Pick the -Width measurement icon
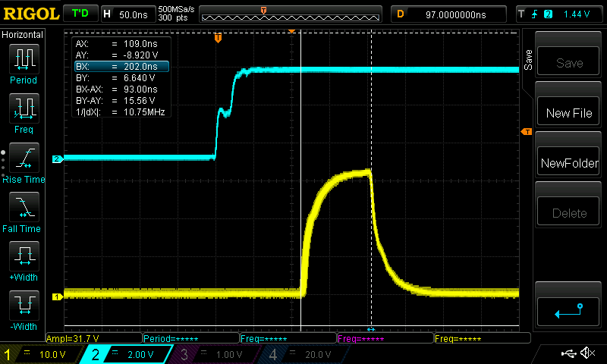The image size is (607, 364). coord(24,307)
